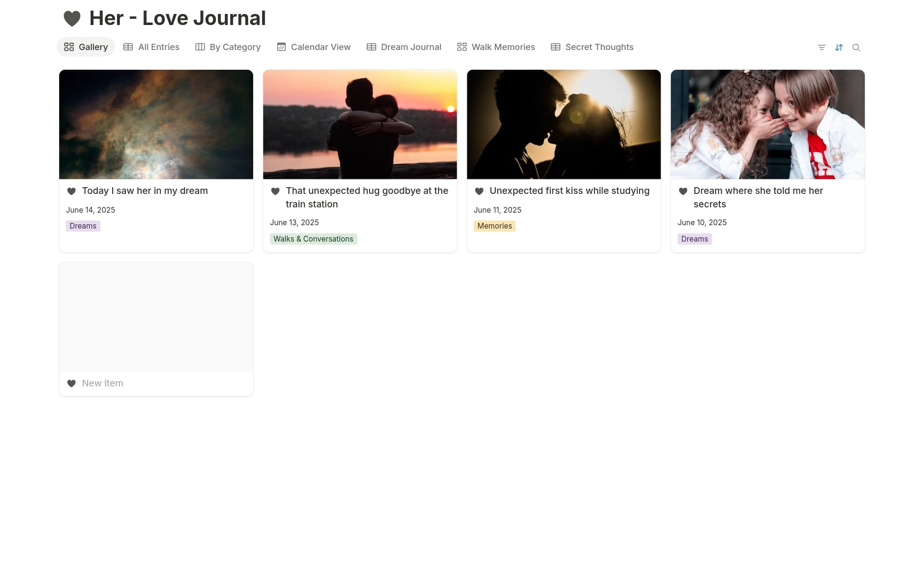Click the Walks & Conversations tag

click(313, 239)
